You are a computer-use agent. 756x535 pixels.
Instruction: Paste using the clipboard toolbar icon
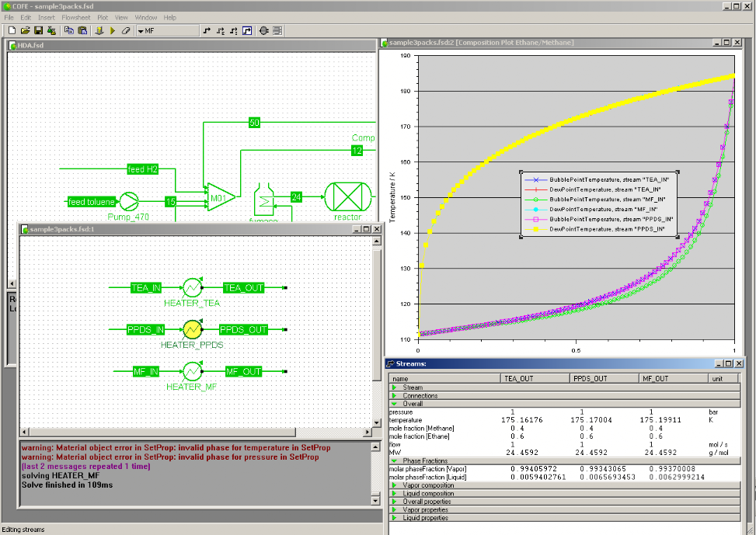[82, 30]
